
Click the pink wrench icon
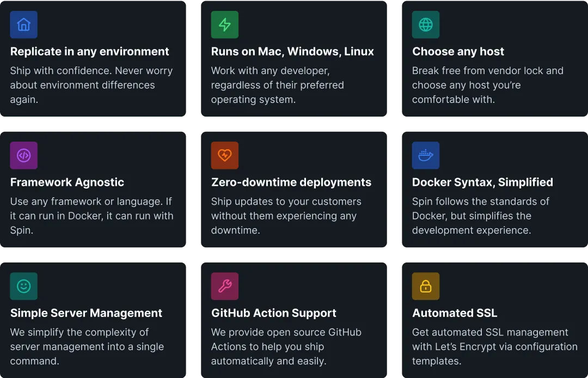pyautogui.click(x=225, y=286)
